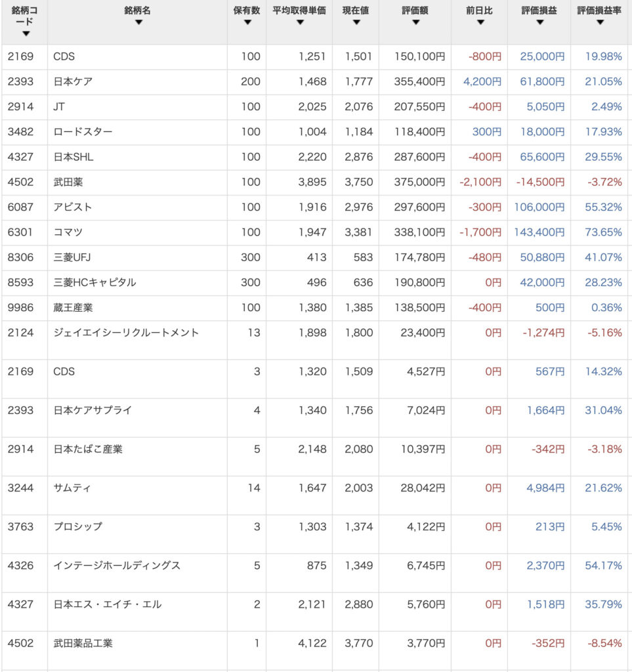The image size is (632, 672).
Task: Click profit value 143,400円
Action: pyautogui.click(x=539, y=232)
